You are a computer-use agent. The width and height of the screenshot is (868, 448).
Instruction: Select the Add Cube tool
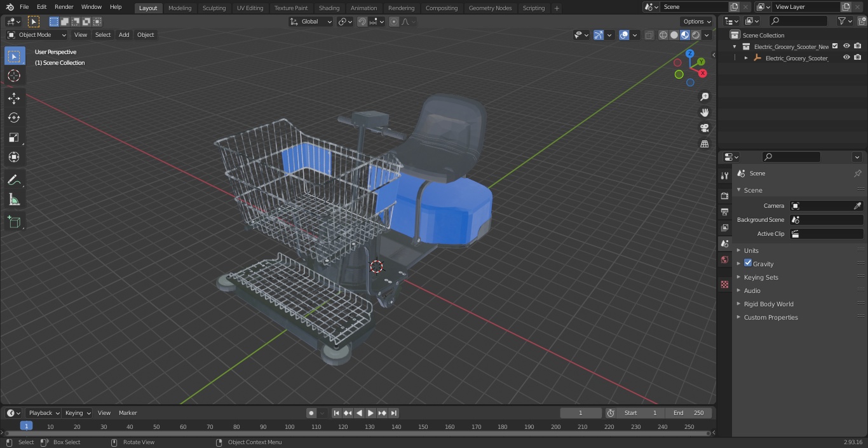[x=14, y=222]
